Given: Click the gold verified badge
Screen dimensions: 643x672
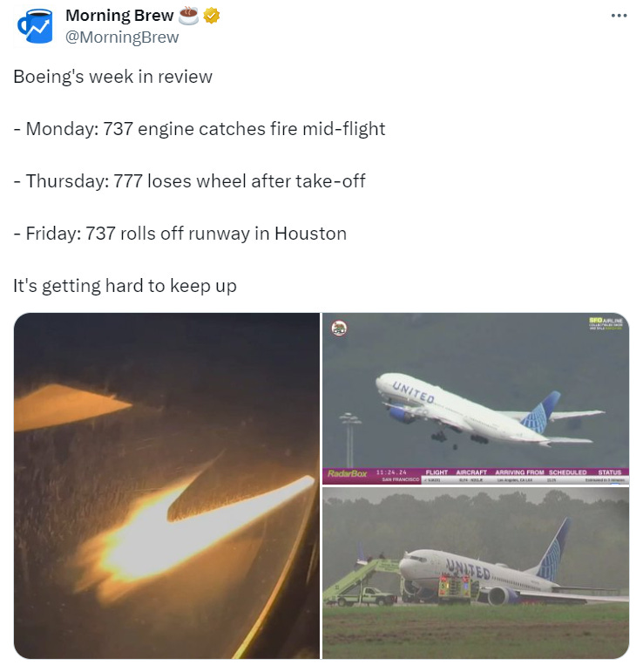Looking at the screenshot, I should (211, 16).
